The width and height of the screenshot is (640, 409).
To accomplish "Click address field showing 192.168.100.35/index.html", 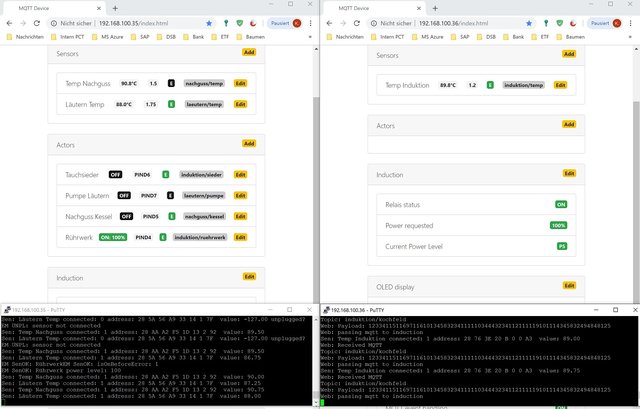I will click(x=133, y=23).
